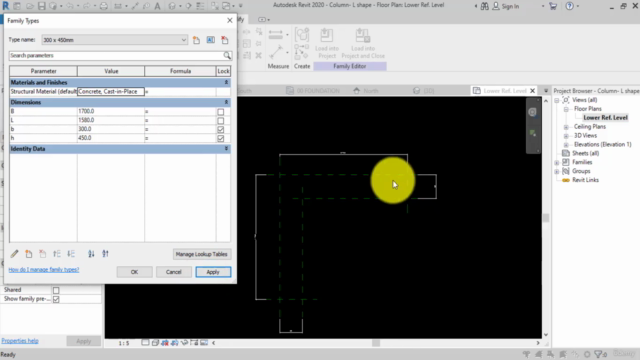Collapse the Floor Plans tree node
Screen dimensions: 640x360
click(566, 109)
